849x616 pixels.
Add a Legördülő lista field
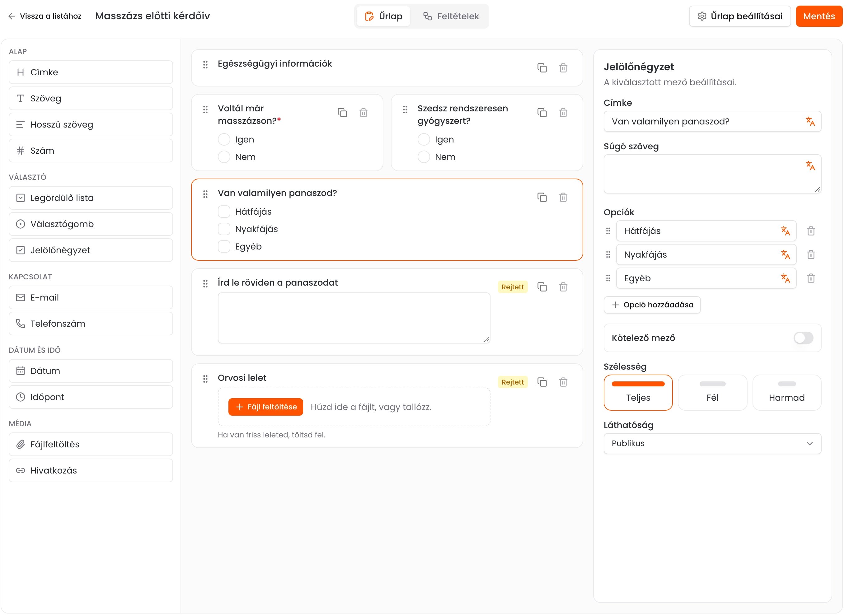91,198
